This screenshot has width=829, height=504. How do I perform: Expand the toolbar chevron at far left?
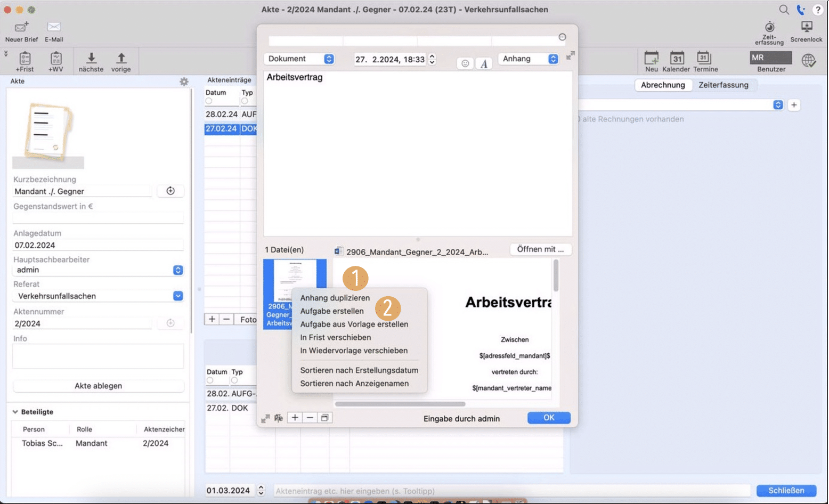coord(6,53)
